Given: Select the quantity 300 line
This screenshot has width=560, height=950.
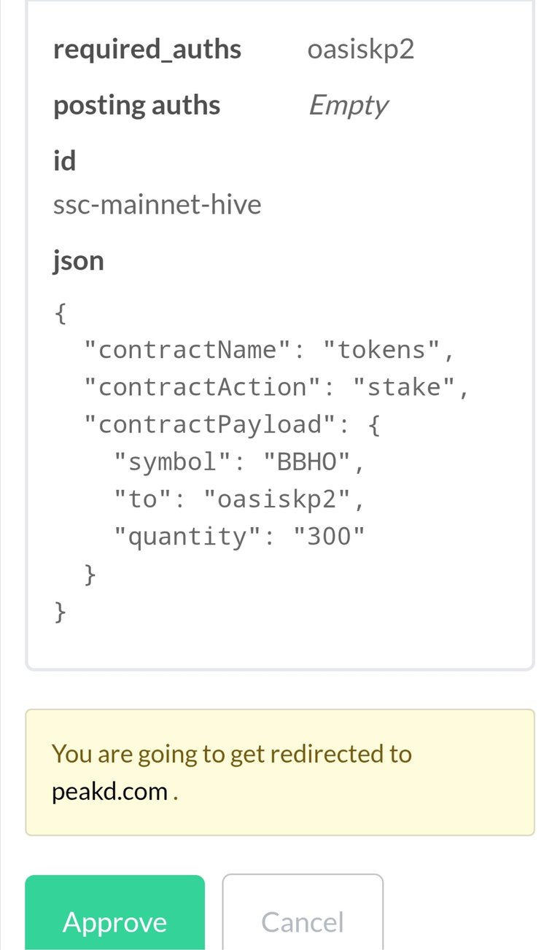Looking at the screenshot, I should pyautogui.click(x=238, y=537).
